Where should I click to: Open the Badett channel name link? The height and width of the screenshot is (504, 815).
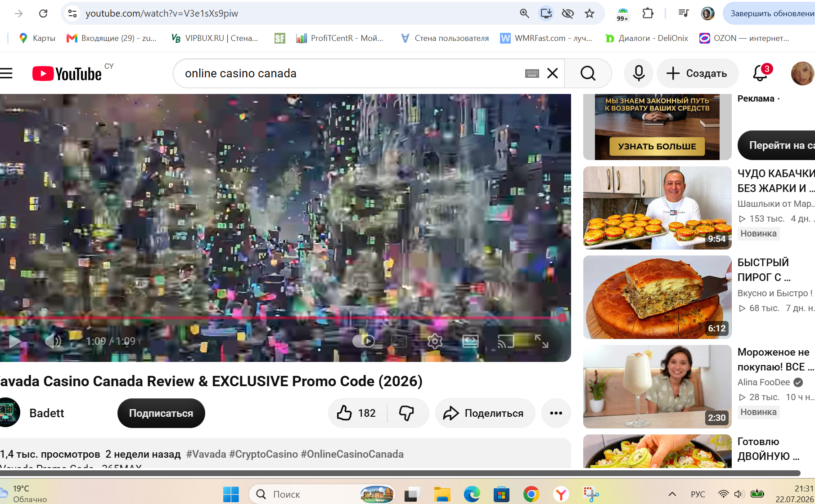point(47,413)
